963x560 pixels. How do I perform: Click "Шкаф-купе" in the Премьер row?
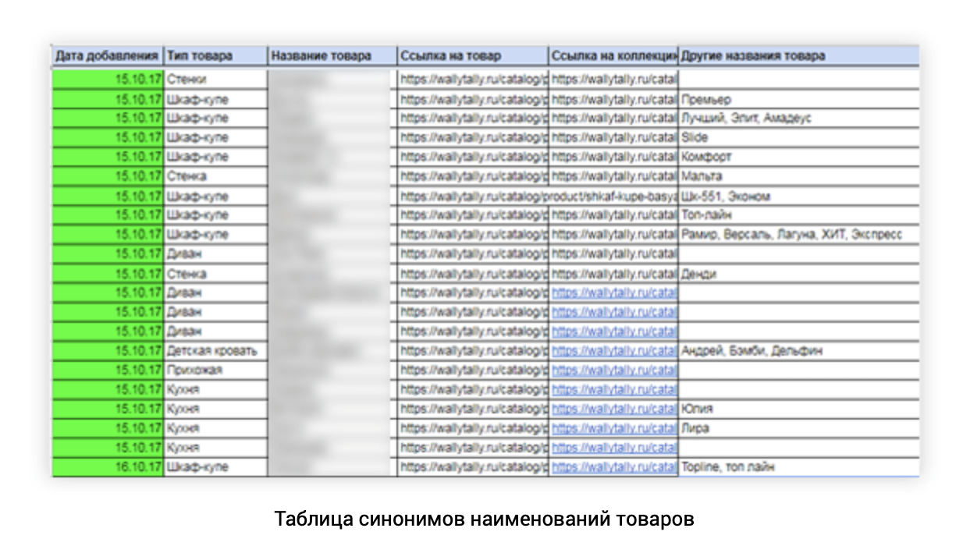(x=216, y=99)
